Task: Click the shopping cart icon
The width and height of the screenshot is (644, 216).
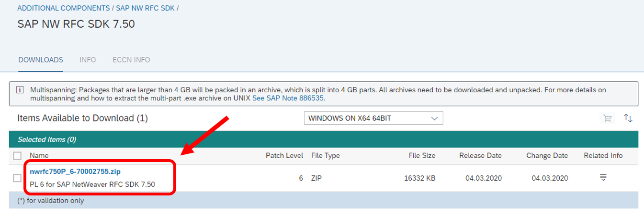Action: tap(607, 119)
